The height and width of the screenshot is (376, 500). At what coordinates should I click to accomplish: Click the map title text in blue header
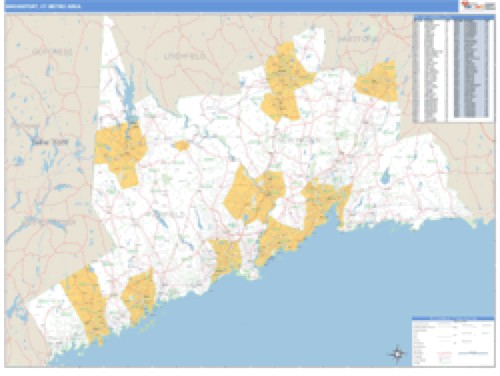coord(43,6)
